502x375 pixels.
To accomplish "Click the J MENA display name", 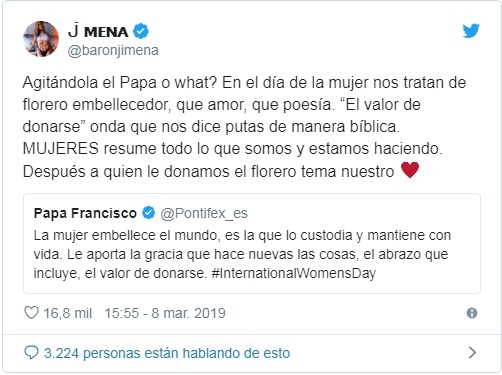I will pyautogui.click(x=98, y=31).
